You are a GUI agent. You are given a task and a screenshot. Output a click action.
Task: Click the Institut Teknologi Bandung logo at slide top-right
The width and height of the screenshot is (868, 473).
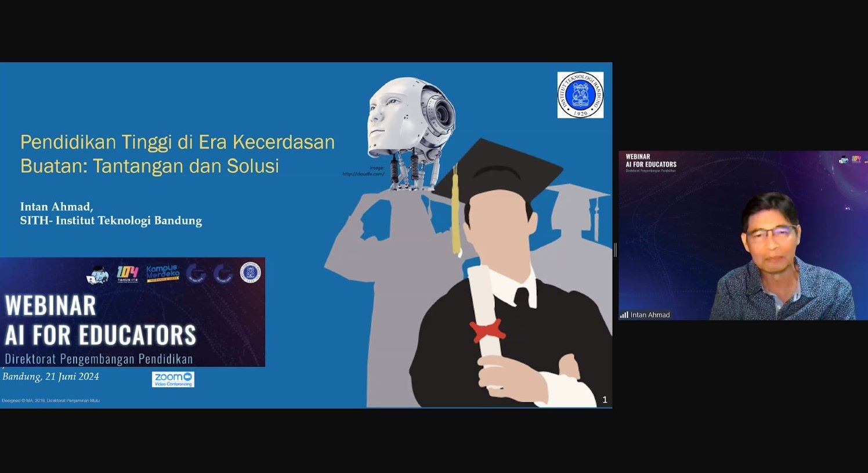(580, 95)
